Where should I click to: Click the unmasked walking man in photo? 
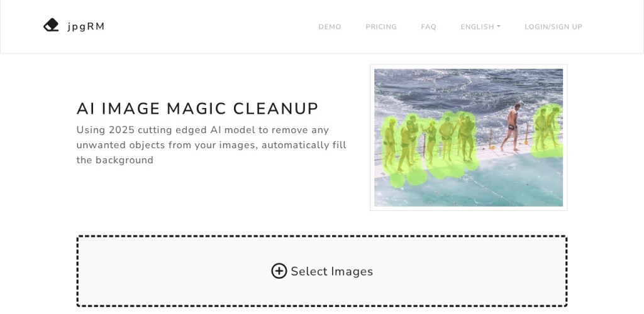point(511,127)
